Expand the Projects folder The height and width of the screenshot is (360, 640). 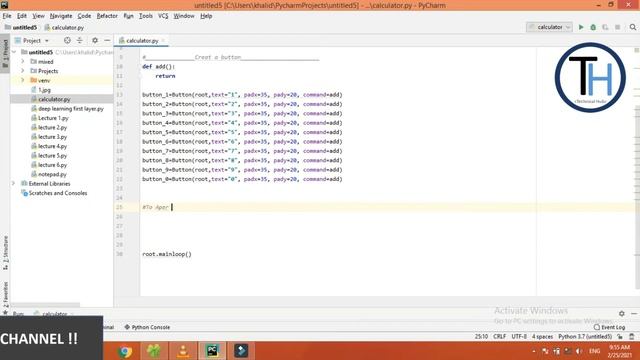[x=23, y=71]
